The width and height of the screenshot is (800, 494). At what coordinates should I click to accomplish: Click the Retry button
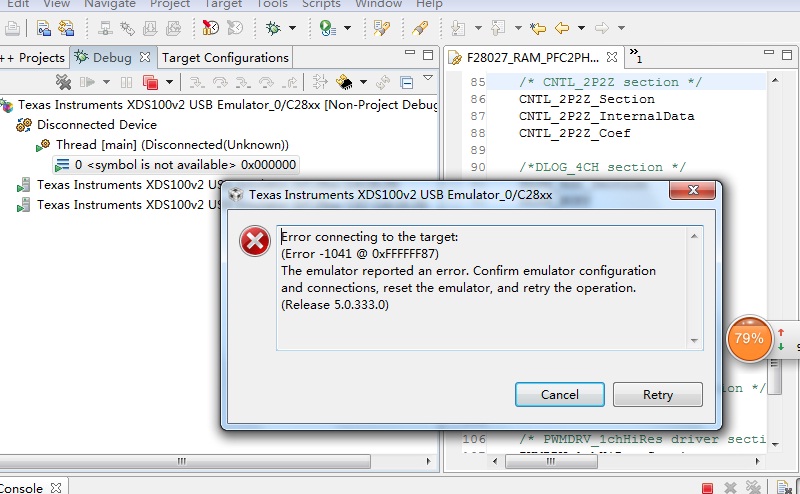658,394
